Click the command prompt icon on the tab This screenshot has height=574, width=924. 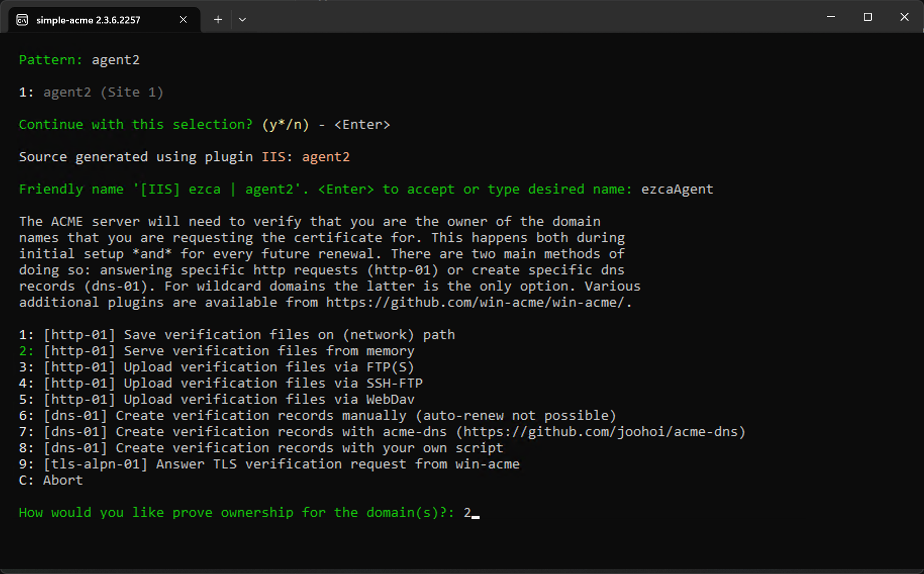click(22, 19)
